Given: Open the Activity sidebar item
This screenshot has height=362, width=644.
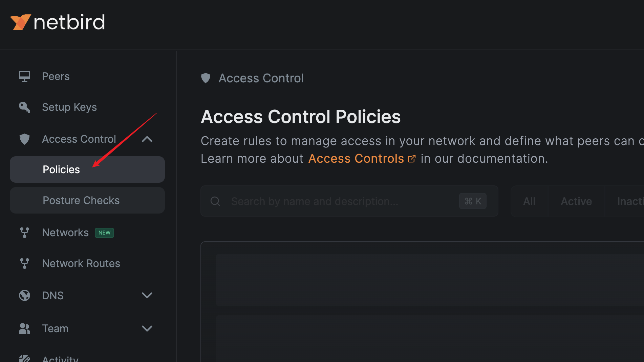Looking at the screenshot, I should click(60, 359).
